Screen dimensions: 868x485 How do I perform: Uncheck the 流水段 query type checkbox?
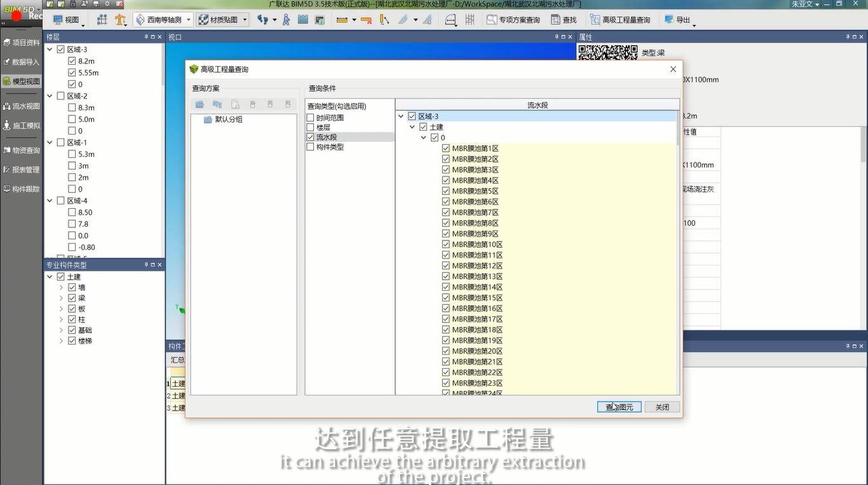[x=310, y=136]
